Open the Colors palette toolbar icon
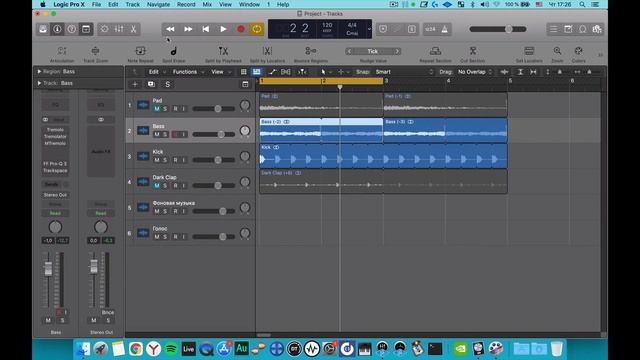The width and height of the screenshot is (640, 360). (x=578, y=51)
